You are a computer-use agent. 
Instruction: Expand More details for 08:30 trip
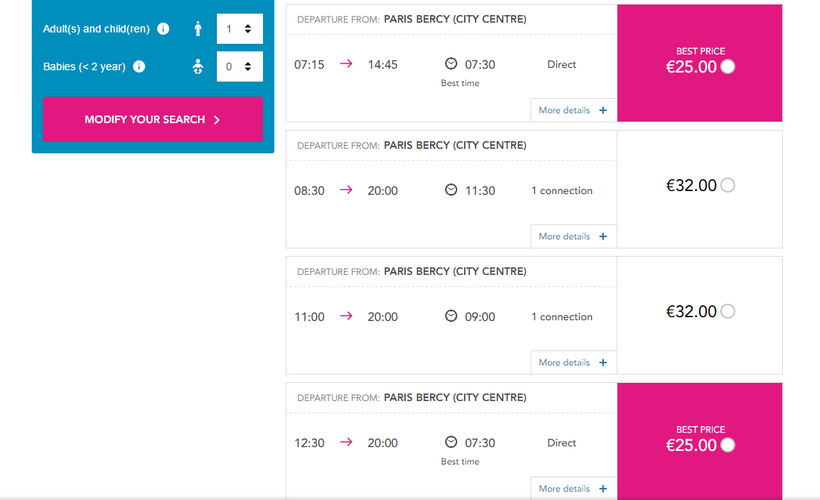(572, 236)
